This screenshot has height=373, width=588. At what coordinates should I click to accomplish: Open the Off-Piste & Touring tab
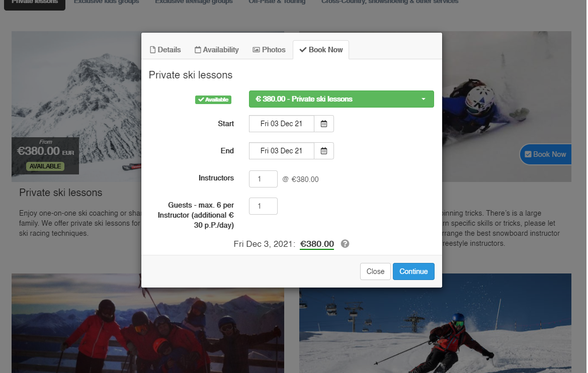point(277,2)
